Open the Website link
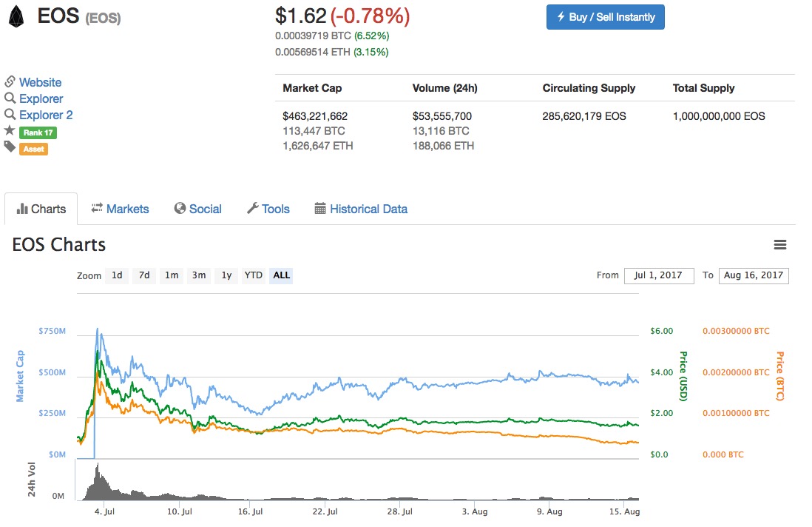This screenshot has width=812, height=527. point(40,82)
